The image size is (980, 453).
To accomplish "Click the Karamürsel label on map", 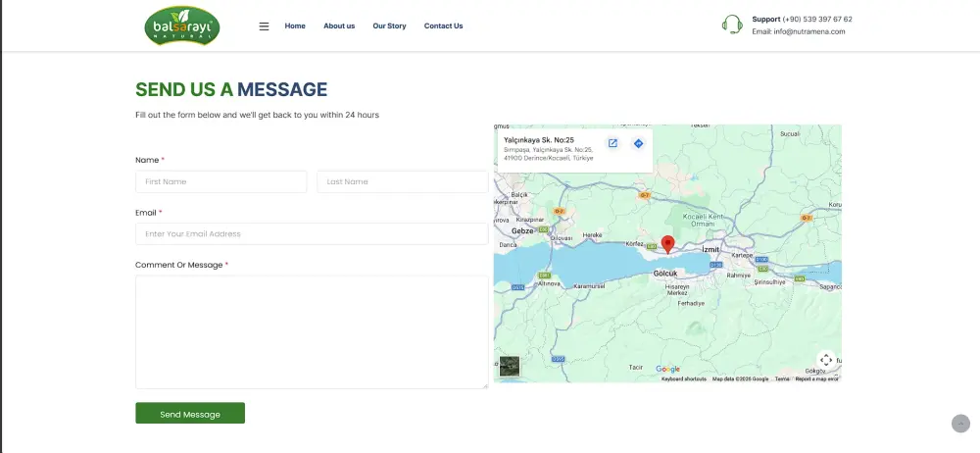I will click(589, 286).
